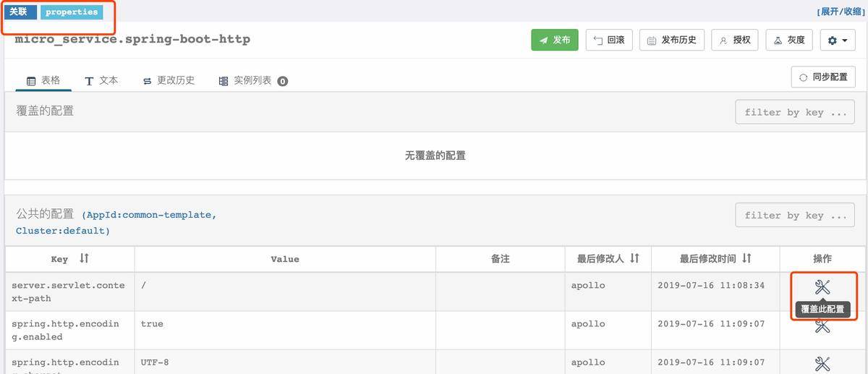Switch to the 文本 text tab
The height and width of the screenshot is (374, 868).
click(101, 80)
